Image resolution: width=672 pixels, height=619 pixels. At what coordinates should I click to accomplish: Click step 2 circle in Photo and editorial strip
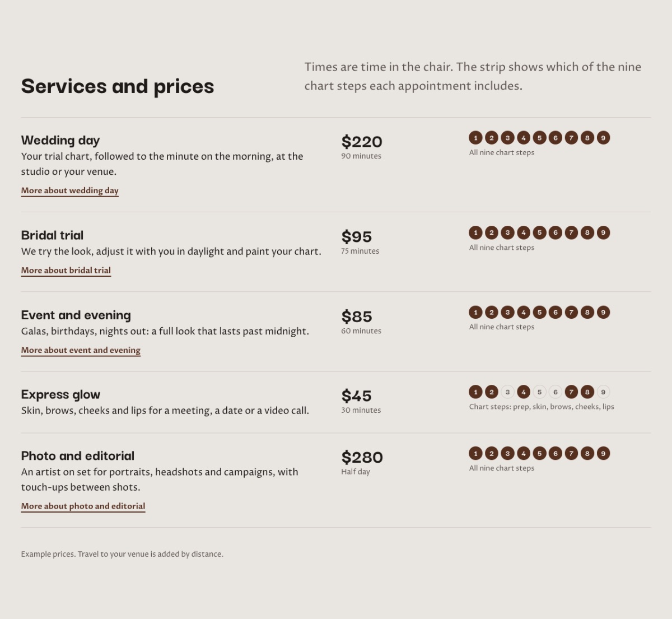point(492,453)
